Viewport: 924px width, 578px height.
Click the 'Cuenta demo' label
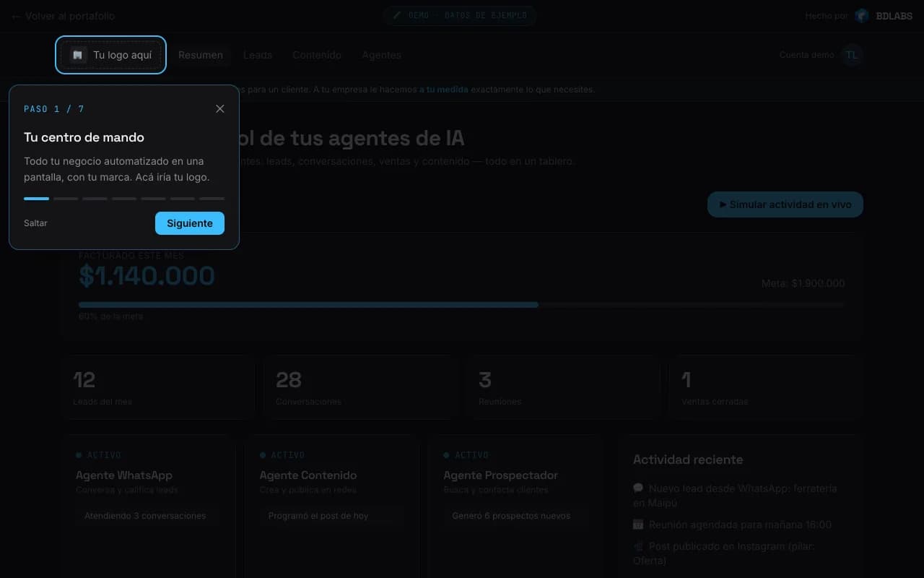[806, 55]
